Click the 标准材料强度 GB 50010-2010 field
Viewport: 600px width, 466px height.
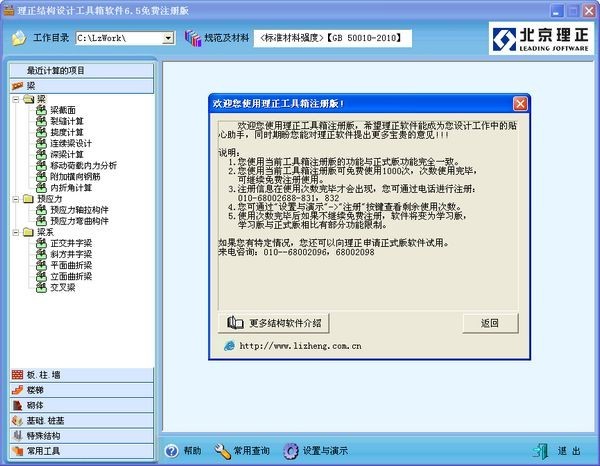click(333, 38)
